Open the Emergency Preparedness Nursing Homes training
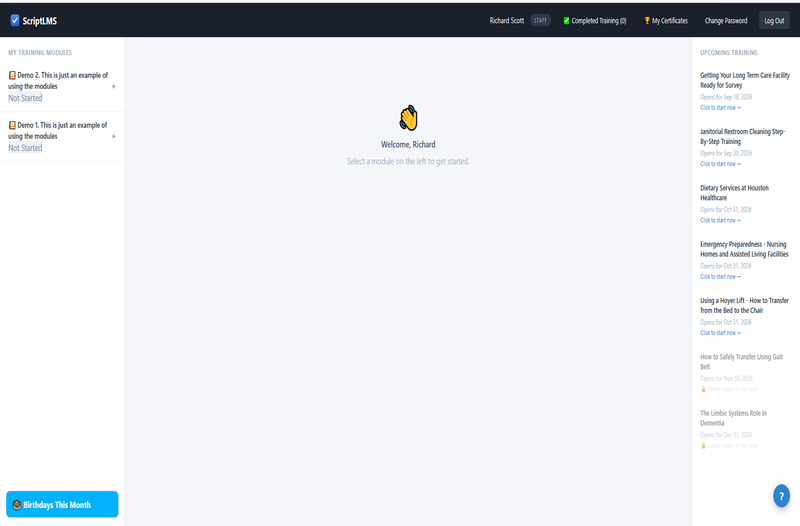Image resolution: width=800 pixels, height=526 pixels. pos(744,249)
